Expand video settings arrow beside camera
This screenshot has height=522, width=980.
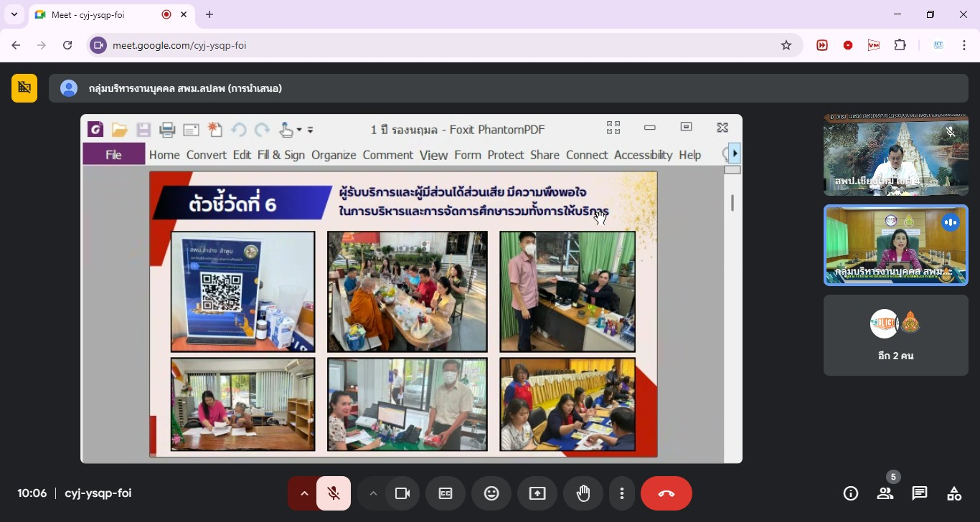click(x=372, y=493)
